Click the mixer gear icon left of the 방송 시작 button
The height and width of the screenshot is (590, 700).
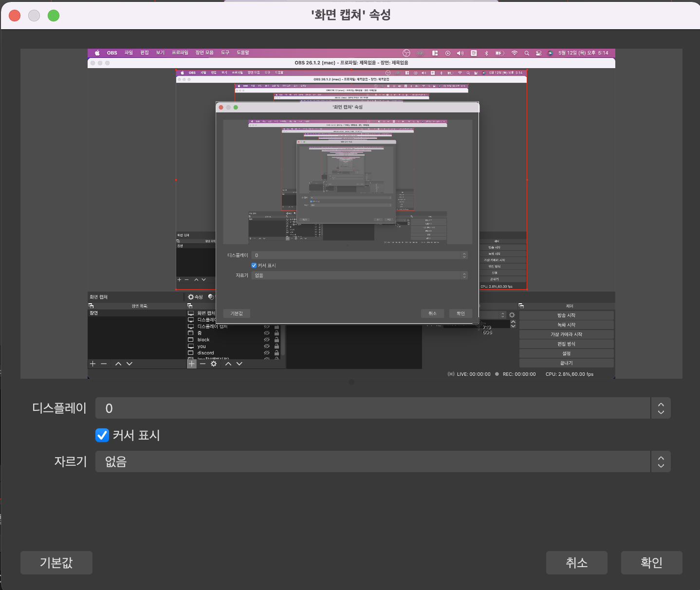click(x=512, y=315)
